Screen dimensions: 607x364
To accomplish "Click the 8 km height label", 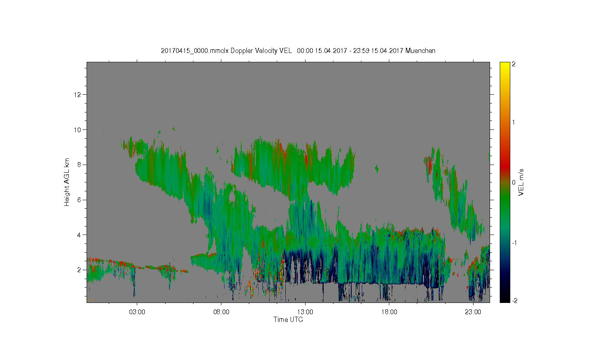I will click(80, 165).
